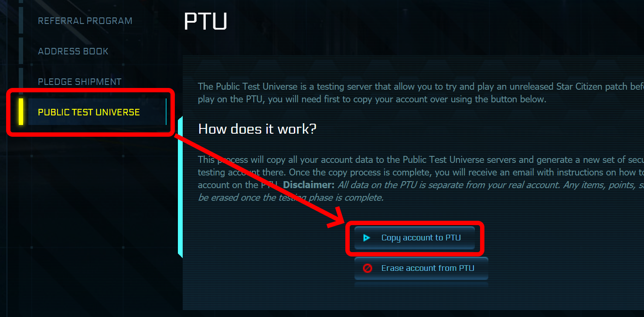Viewport: 644px width, 317px height.
Task: Click the PTU page heading
Action: (205, 21)
